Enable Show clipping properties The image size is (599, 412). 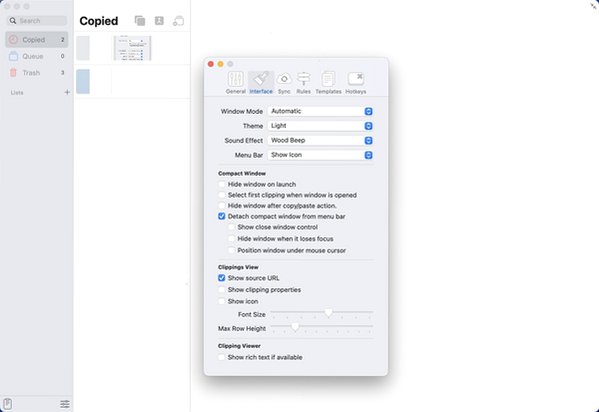[x=222, y=290]
